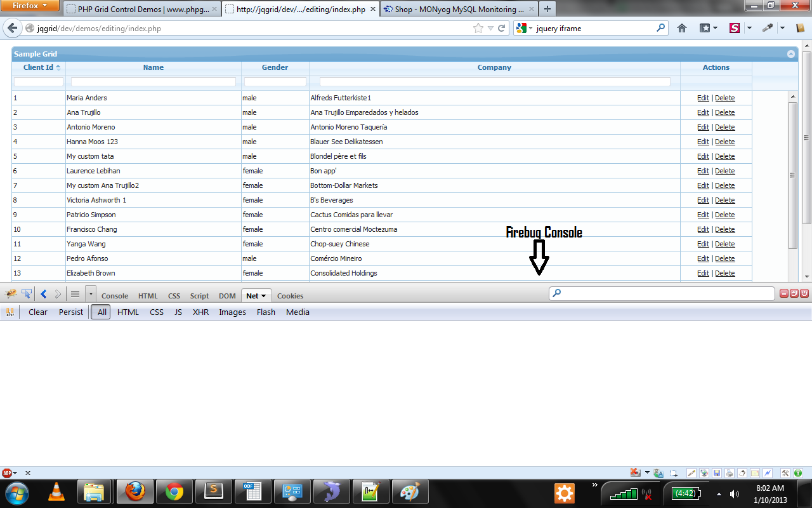The height and width of the screenshot is (508, 812).
Task: Toggle the Persist option in the Net panel
Action: coord(71,312)
